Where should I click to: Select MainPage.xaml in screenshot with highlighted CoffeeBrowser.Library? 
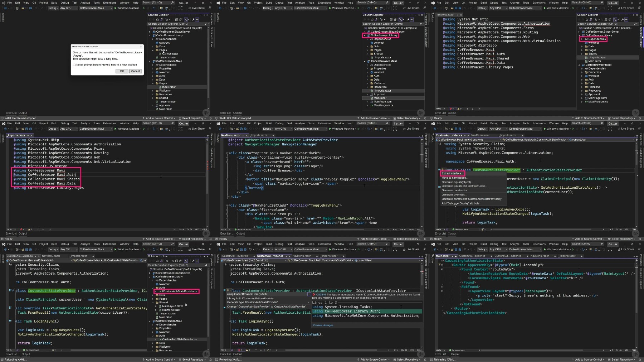[383, 102]
